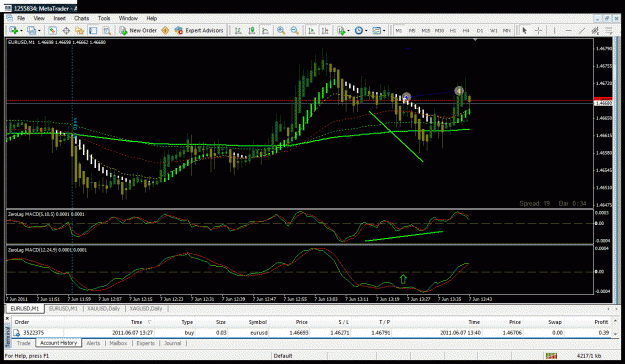This screenshot has height=364, width=625.
Task: Toggle Chart Shift icon
Action: 325,30
